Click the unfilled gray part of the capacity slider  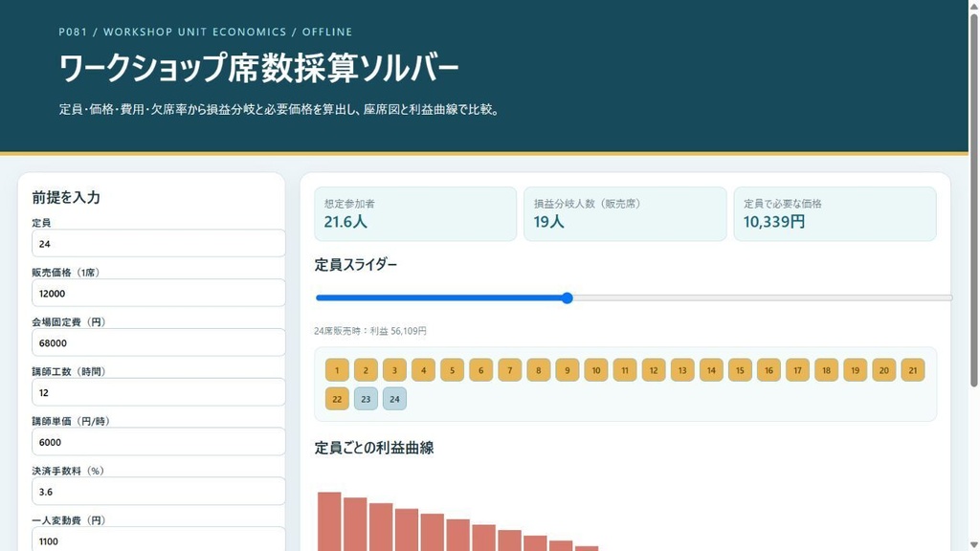click(x=763, y=298)
